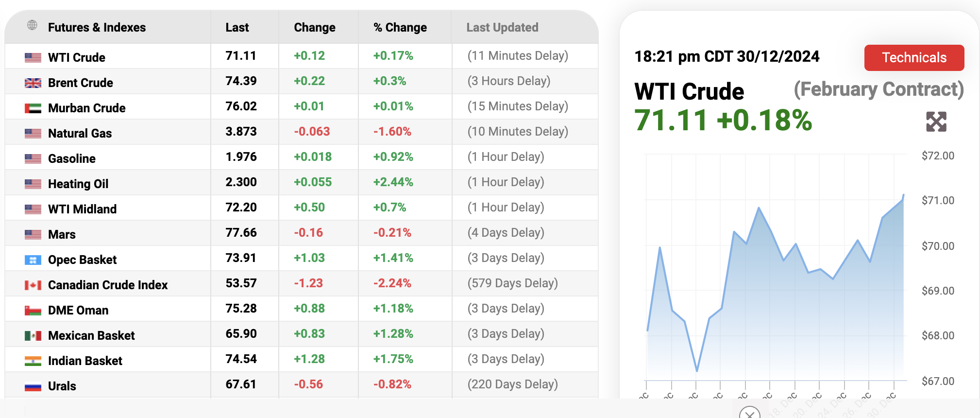This screenshot has width=980, height=418.
Task: Open the DME Oman link
Action: (x=78, y=311)
